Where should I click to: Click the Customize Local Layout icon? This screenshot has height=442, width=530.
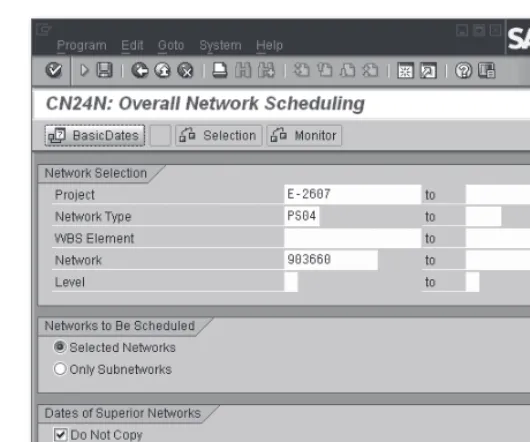[x=487, y=71]
